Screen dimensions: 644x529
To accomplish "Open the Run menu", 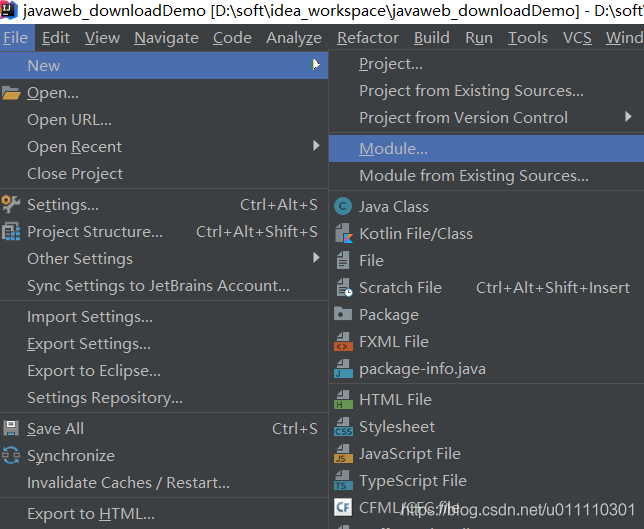I will point(478,38).
